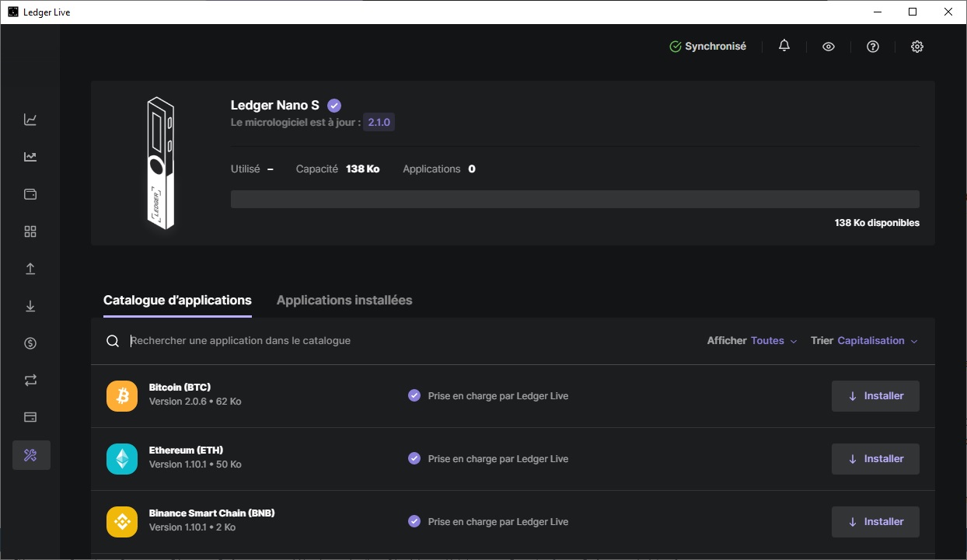Open the Discover grid icon in sidebar
The image size is (967, 560).
coord(30,231)
